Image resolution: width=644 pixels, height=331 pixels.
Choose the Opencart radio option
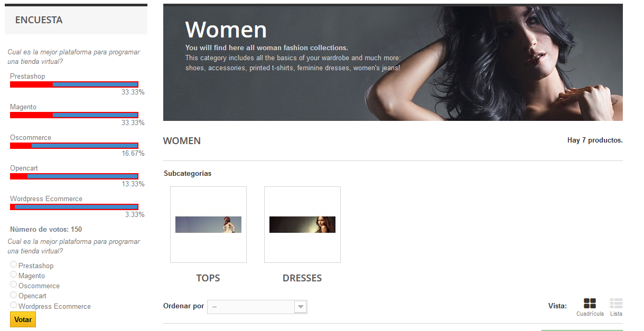[14, 295]
